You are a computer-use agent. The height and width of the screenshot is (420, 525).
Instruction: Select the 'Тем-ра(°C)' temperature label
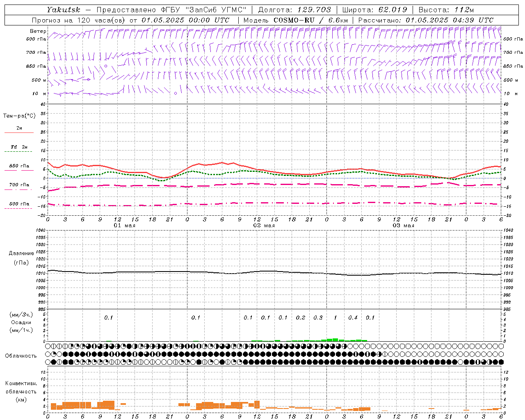tap(19, 116)
